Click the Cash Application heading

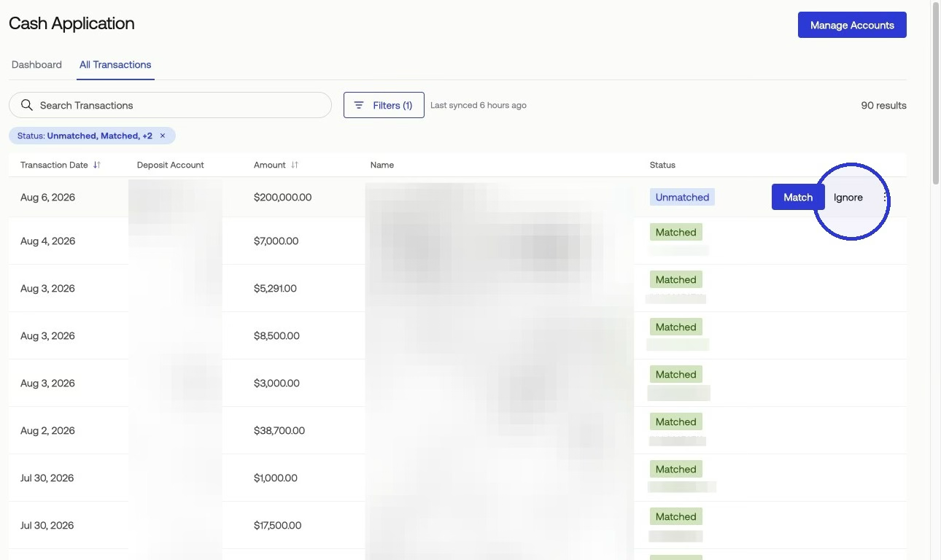click(x=71, y=23)
